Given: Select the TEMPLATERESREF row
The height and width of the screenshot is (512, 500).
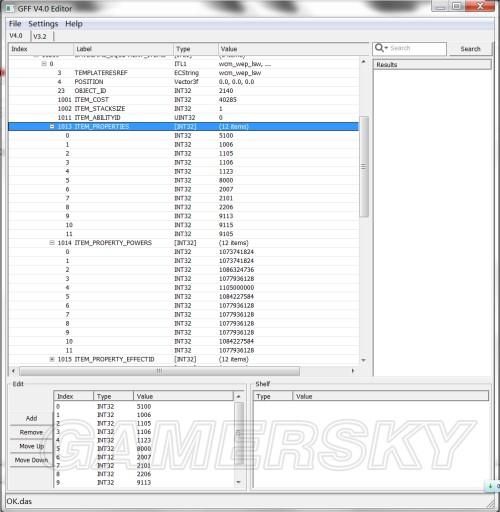Looking at the screenshot, I should (x=183, y=73).
